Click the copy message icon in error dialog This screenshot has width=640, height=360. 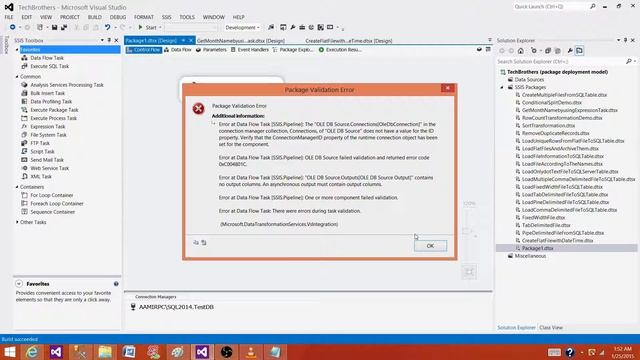[x=196, y=242]
